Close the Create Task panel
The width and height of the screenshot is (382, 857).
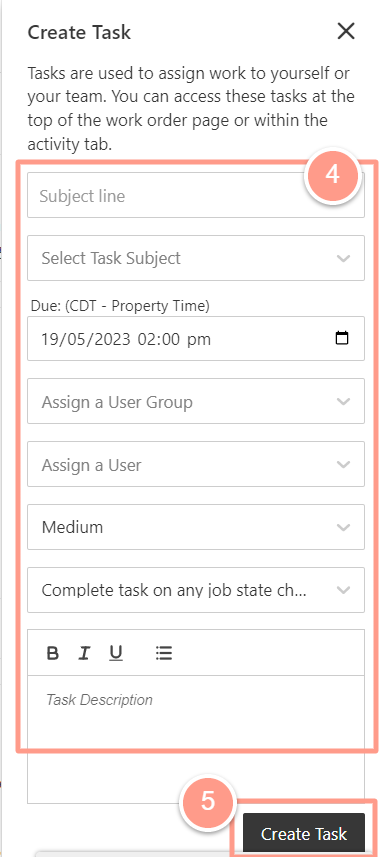click(346, 32)
